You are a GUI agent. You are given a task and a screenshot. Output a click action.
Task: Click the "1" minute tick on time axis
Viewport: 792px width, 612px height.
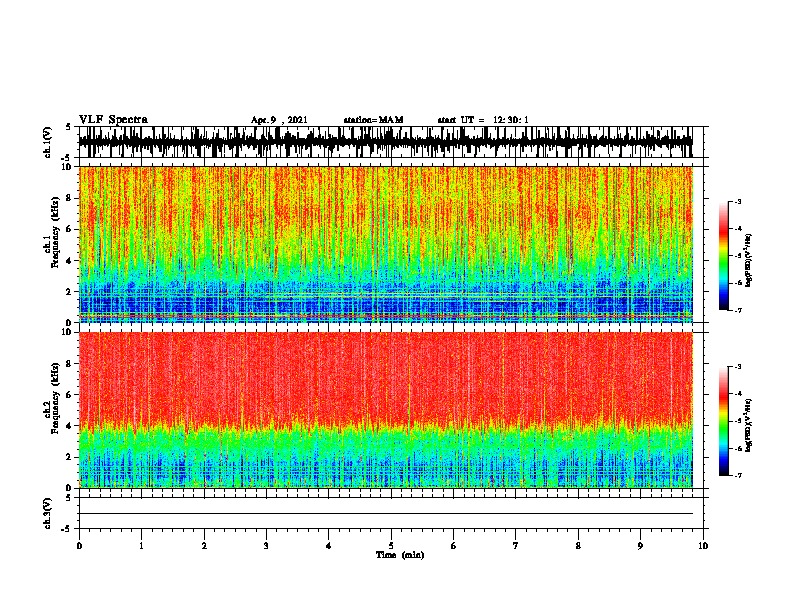point(141,546)
